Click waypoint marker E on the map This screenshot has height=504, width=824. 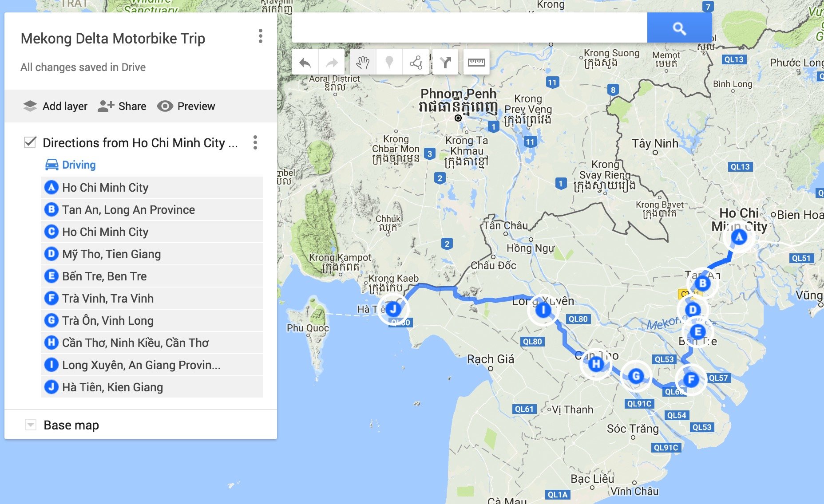697,331
